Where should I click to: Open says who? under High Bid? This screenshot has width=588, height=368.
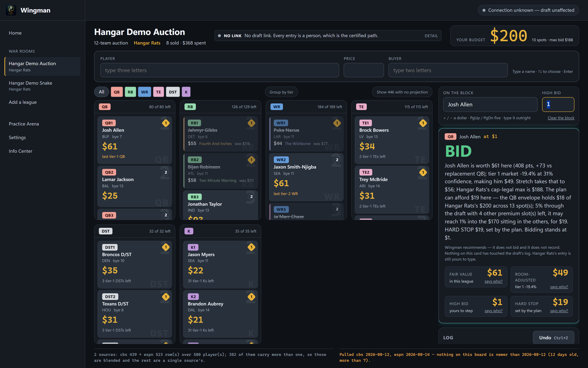494,311
